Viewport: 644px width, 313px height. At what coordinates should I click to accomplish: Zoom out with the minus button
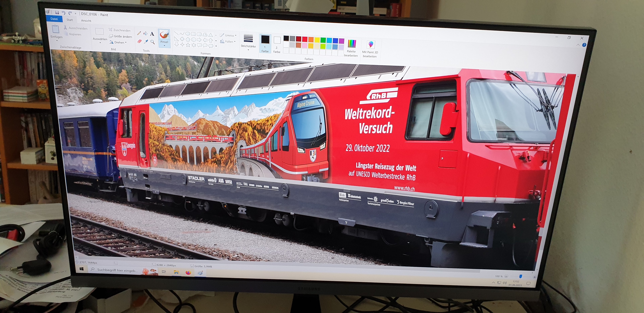pyautogui.click(x=506, y=276)
